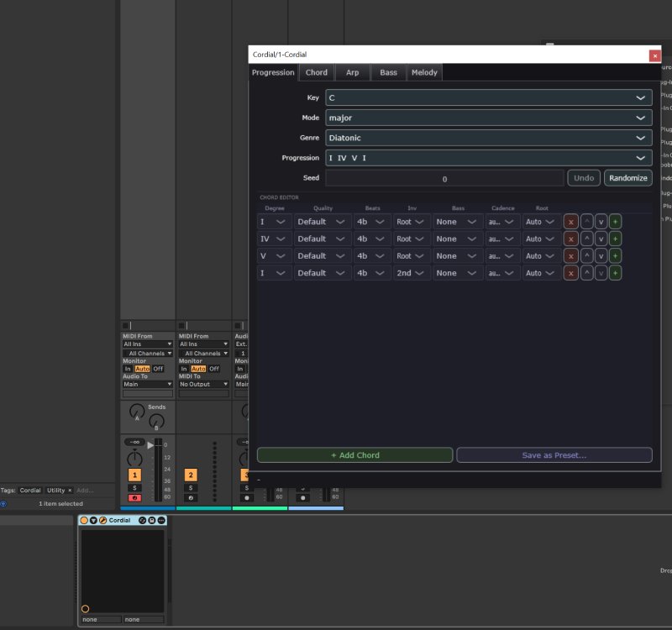Viewport: 672px width, 630px height.
Task: Open Bass None dropdown of the IV row
Action: point(458,239)
